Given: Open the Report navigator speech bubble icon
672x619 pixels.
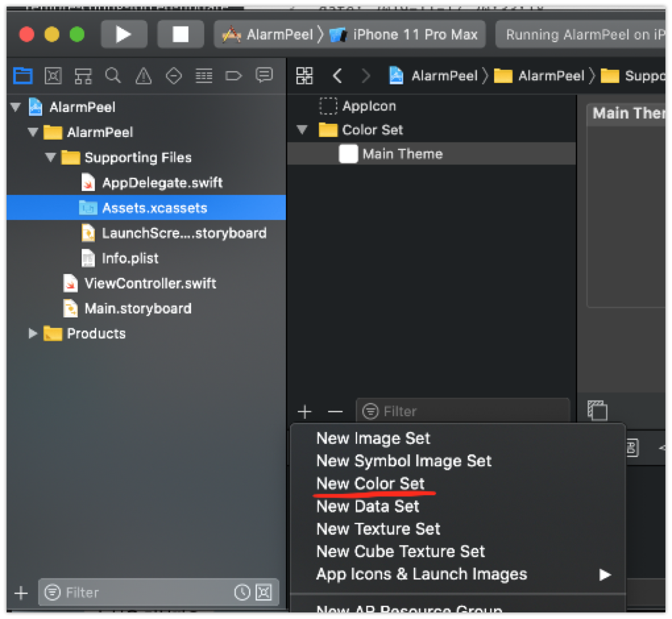Looking at the screenshot, I should (x=264, y=75).
